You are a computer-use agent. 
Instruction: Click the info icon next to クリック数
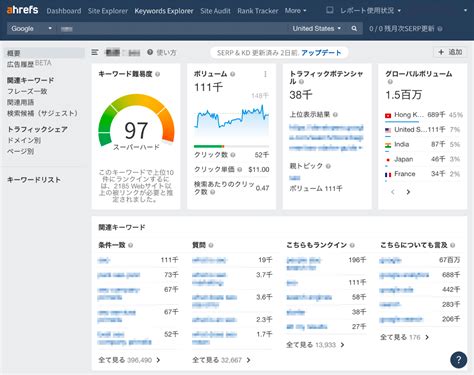tap(233, 155)
